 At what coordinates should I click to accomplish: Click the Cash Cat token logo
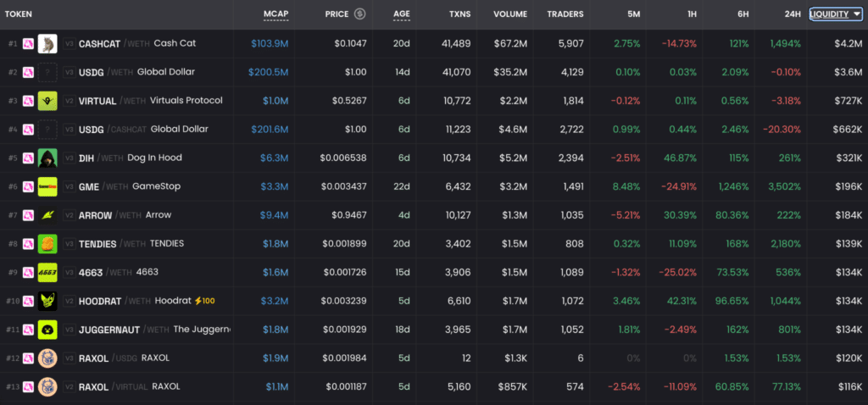point(47,44)
